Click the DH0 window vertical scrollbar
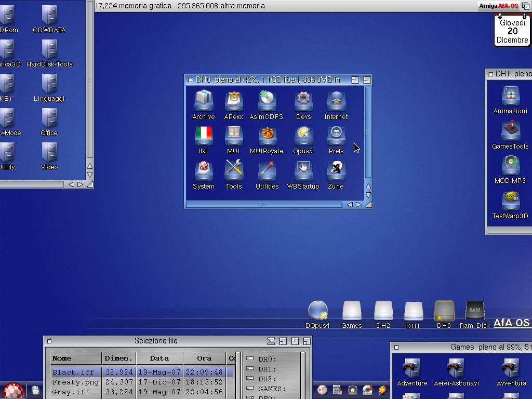 pos(368,132)
